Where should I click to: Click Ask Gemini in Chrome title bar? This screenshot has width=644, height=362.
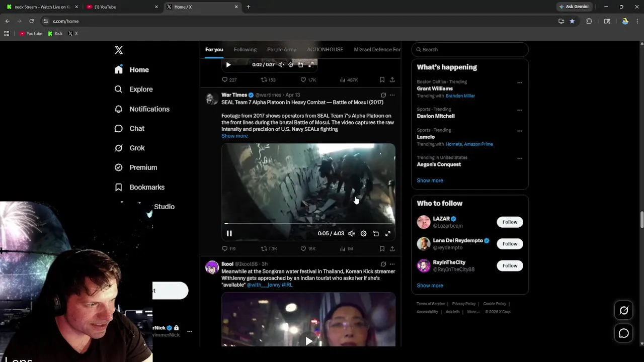point(574,7)
